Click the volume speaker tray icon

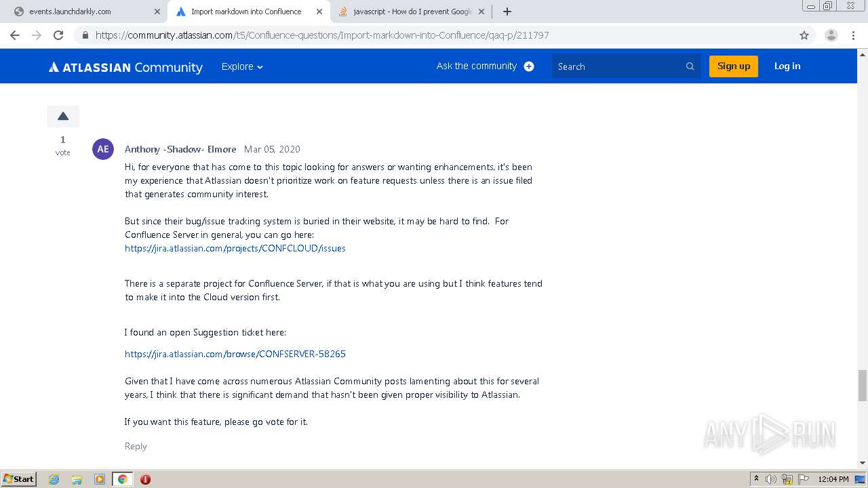(771, 479)
